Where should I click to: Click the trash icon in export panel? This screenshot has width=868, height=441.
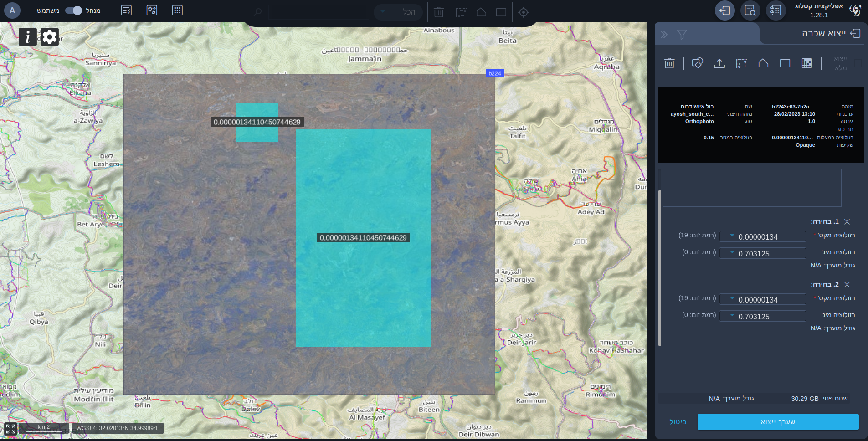click(x=669, y=63)
